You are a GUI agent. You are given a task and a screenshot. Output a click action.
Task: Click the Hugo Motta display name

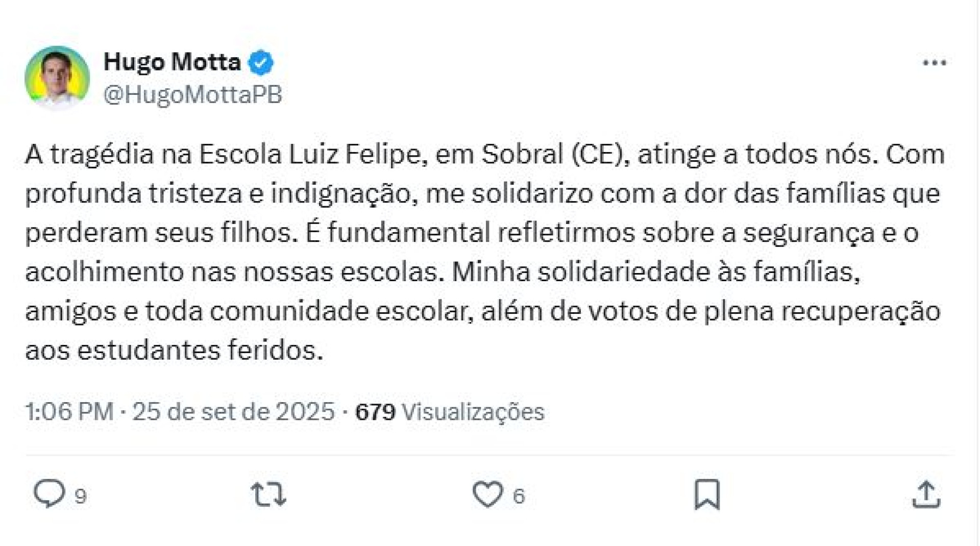click(174, 61)
